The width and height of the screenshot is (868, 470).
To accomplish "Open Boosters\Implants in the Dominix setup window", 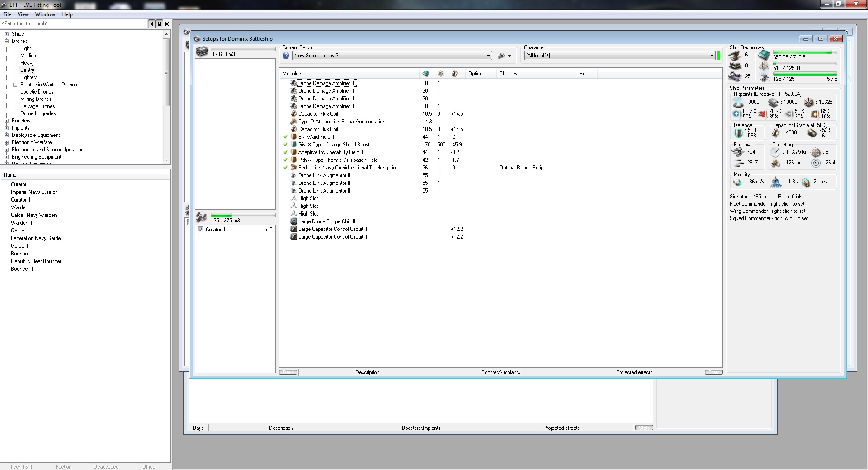I will click(500, 372).
